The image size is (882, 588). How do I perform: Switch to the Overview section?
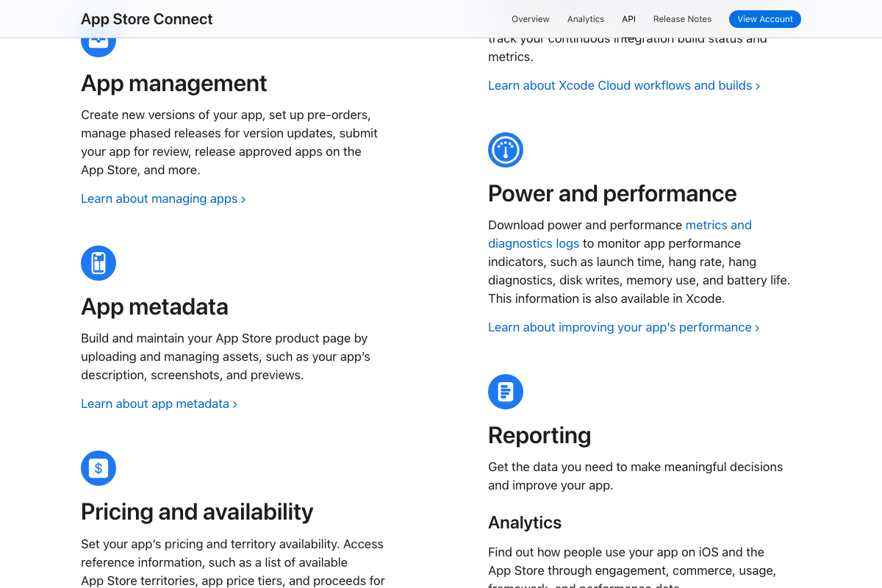pyautogui.click(x=530, y=18)
